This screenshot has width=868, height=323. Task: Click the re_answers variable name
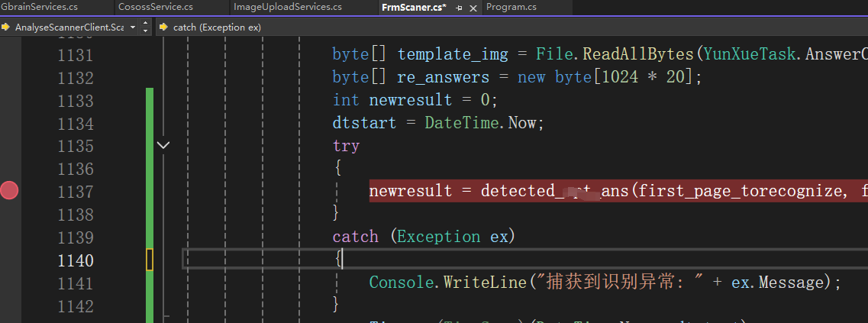click(444, 78)
